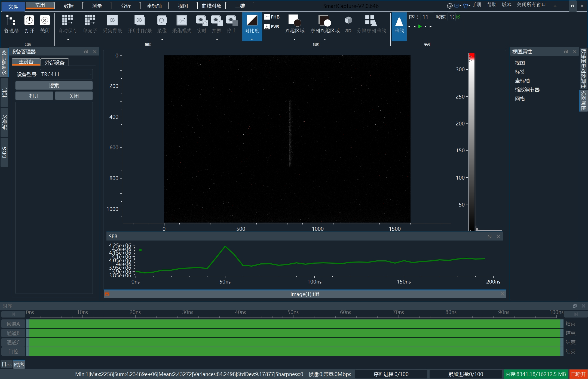
Task: Play the image sequence
Action: click(420, 26)
